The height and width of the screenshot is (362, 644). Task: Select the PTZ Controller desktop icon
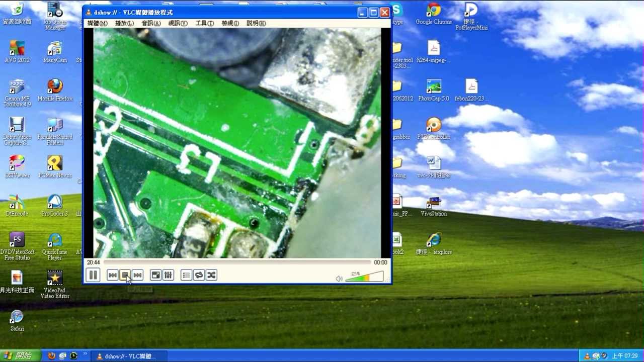click(434, 129)
